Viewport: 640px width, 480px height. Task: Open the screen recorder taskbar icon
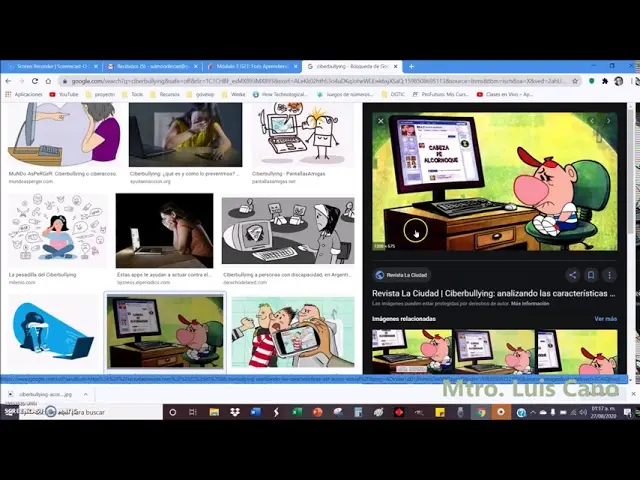click(501, 412)
